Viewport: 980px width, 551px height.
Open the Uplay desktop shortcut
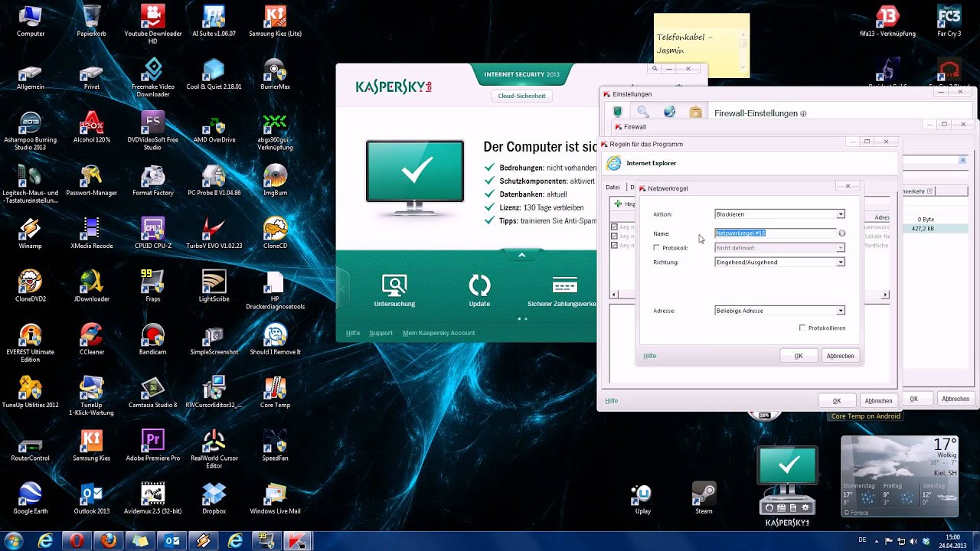[x=642, y=498]
